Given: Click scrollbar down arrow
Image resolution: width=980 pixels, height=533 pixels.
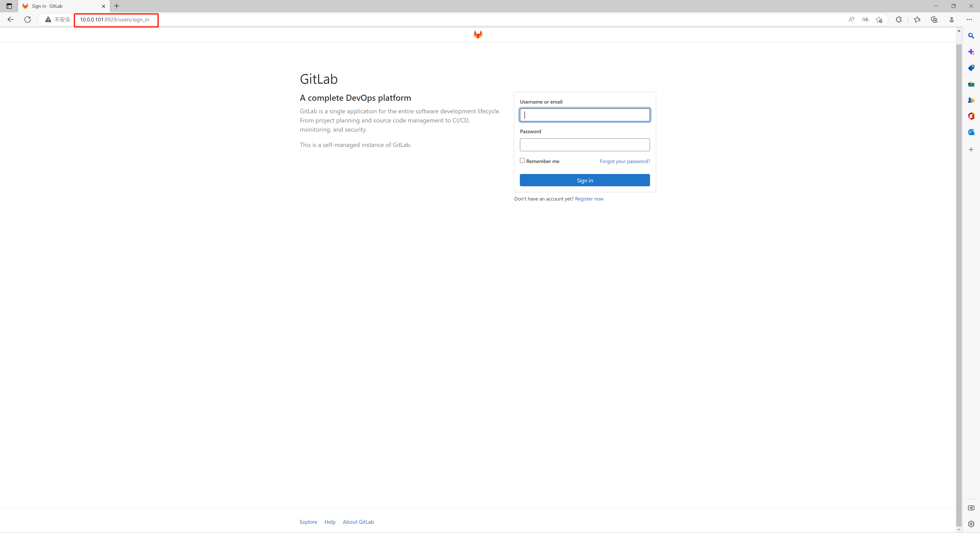Looking at the screenshot, I should [959, 530].
